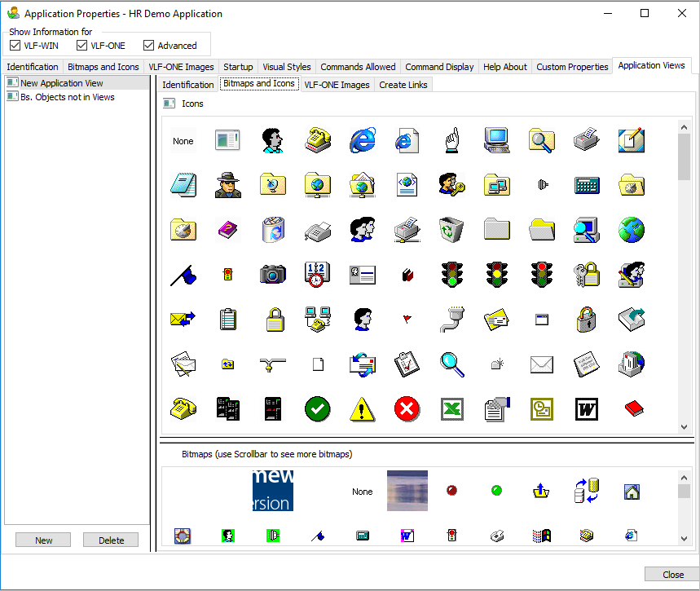Viewport: 700px width, 591px height.
Task: Switch to the inner VLF-ONE Images sub-tab
Action: 337,85
